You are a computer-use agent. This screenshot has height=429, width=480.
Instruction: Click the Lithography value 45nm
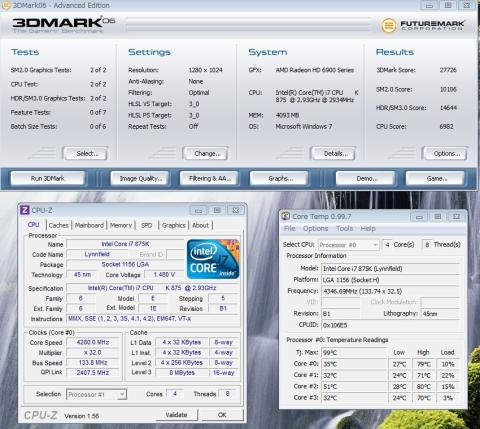click(x=440, y=314)
